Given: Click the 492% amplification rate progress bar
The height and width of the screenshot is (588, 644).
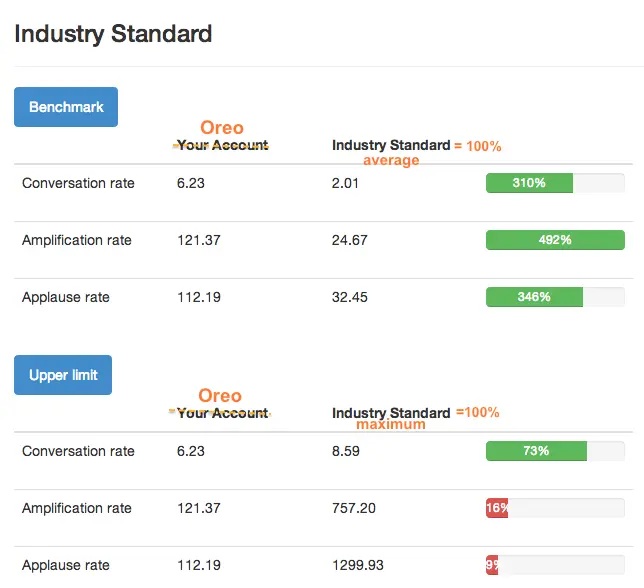Looking at the screenshot, I should tap(554, 240).
